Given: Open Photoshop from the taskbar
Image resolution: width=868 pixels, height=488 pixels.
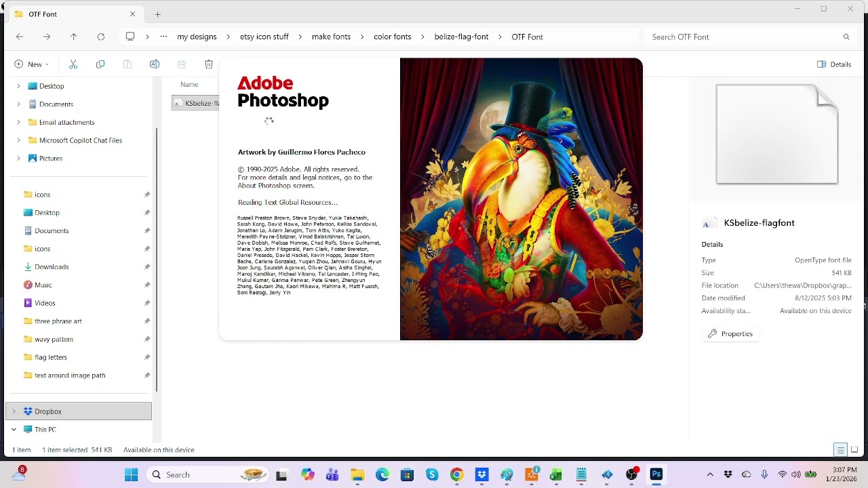Looking at the screenshot, I should tap(656, 474).
